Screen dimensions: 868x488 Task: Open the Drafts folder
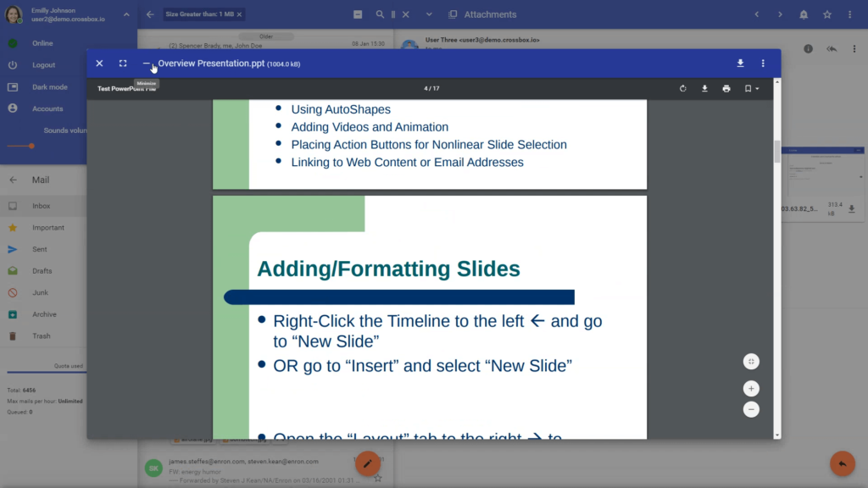[42, 271]
